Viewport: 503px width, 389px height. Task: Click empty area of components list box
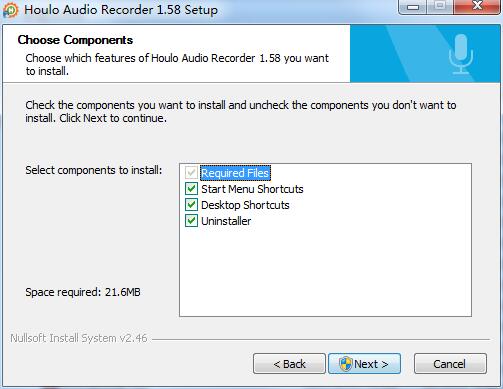click(325, 270)
